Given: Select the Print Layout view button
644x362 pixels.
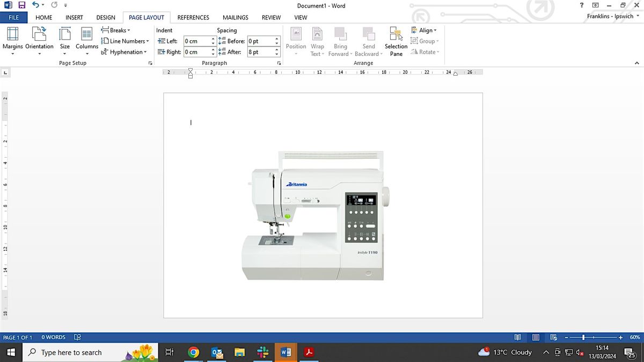Looking at the screenshot, I should (536, 337).
